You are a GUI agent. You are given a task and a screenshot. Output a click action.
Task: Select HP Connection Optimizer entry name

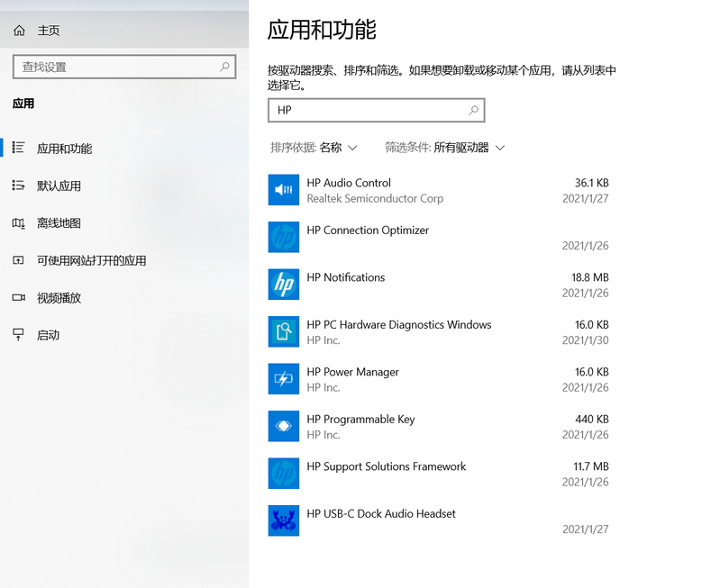(368, 230)
